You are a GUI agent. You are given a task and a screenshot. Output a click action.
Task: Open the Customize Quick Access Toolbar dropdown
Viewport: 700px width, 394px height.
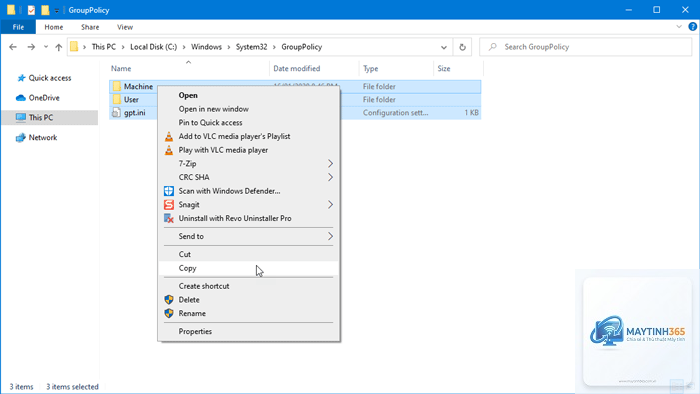57,10
